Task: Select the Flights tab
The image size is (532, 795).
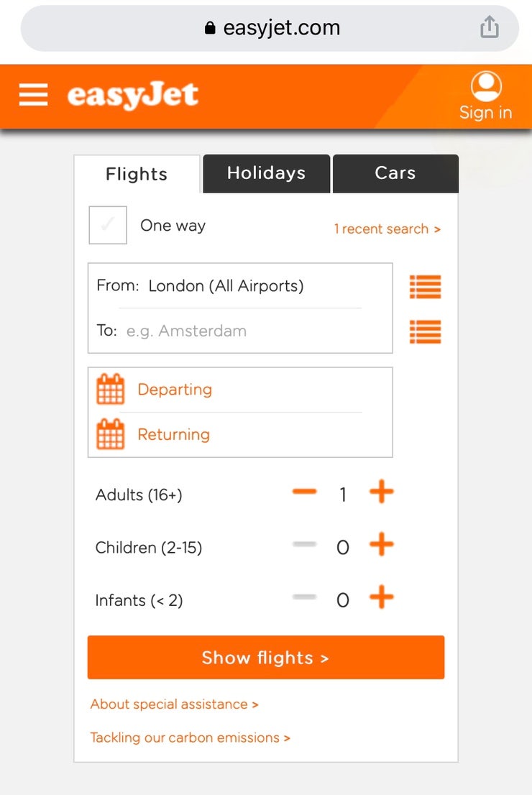Action: pos(137,173)
